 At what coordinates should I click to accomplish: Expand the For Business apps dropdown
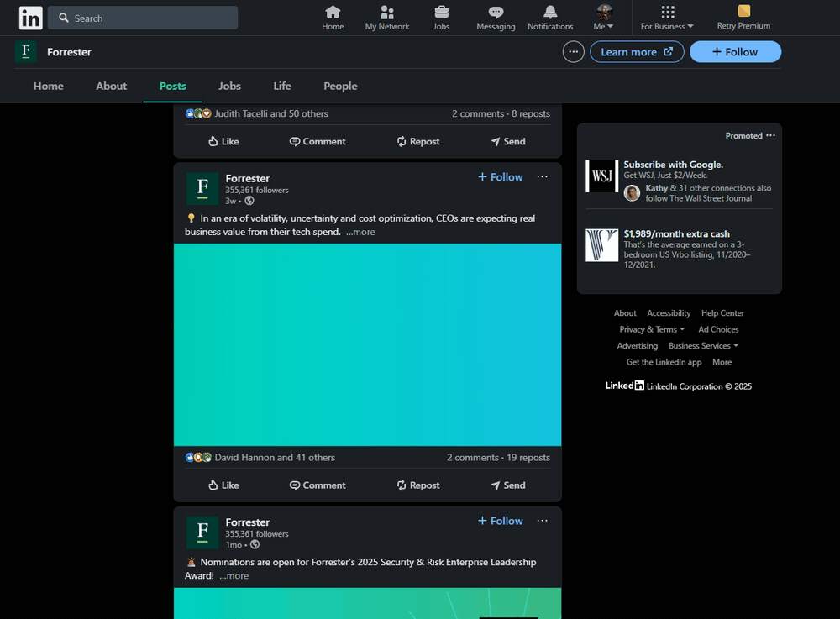pyautogui.click(x=667, y=18)
